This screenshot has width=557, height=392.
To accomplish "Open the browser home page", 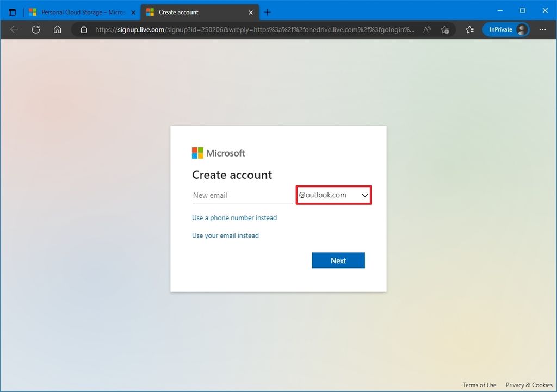I will pyautogui.click(x=57, y=29).
